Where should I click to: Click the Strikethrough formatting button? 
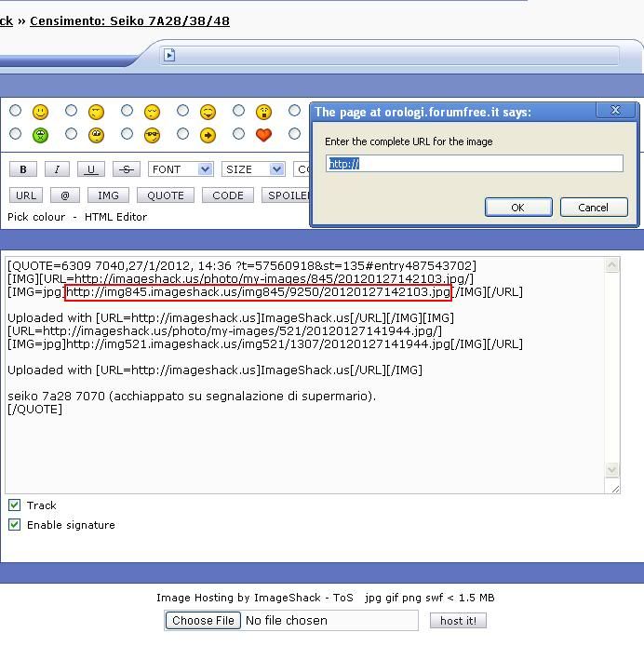[126, 169]
